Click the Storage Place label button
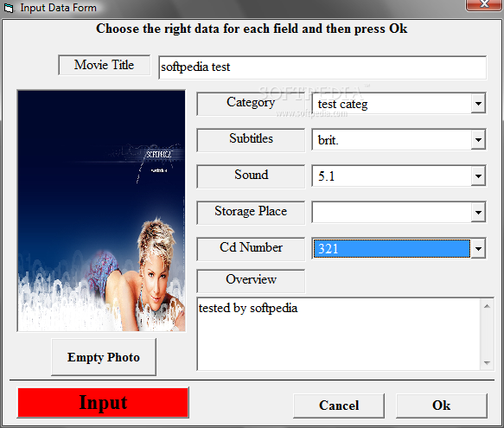The height and width of the screenshot is (428, 504). coord(251,213)
